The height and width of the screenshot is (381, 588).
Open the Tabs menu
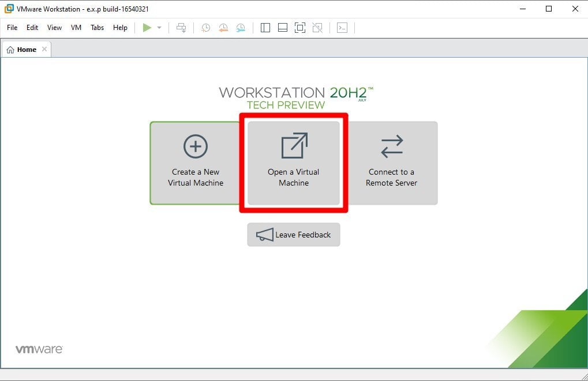[x=97, y=27]
